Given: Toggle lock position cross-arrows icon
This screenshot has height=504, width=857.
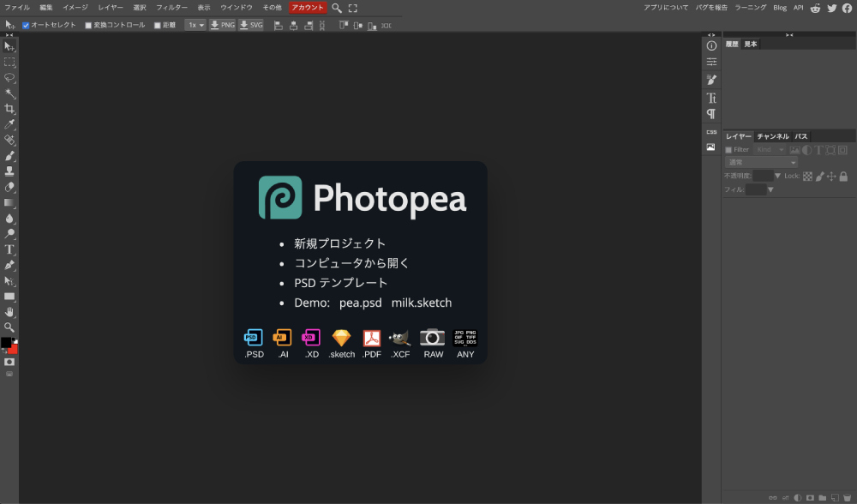Looking at the screenshot, I should coord(831,176).
